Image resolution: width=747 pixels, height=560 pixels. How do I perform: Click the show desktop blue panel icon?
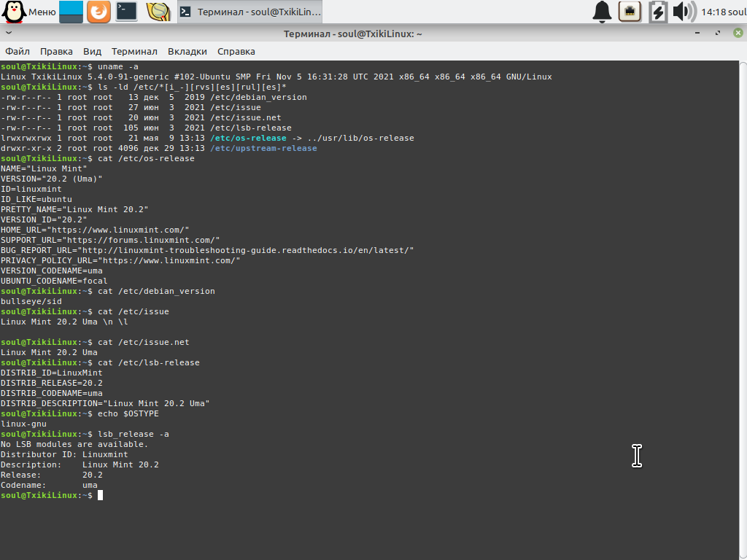[71, 12]
